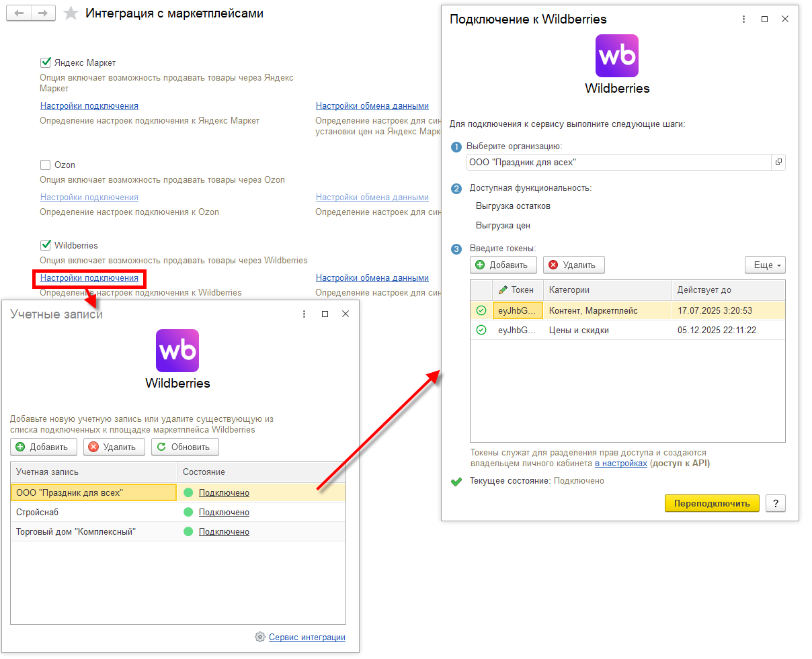Screen dimensions: 812x659
Task: Open Ozon Настройки обмена данными link
Action: (x=372, y=197)
